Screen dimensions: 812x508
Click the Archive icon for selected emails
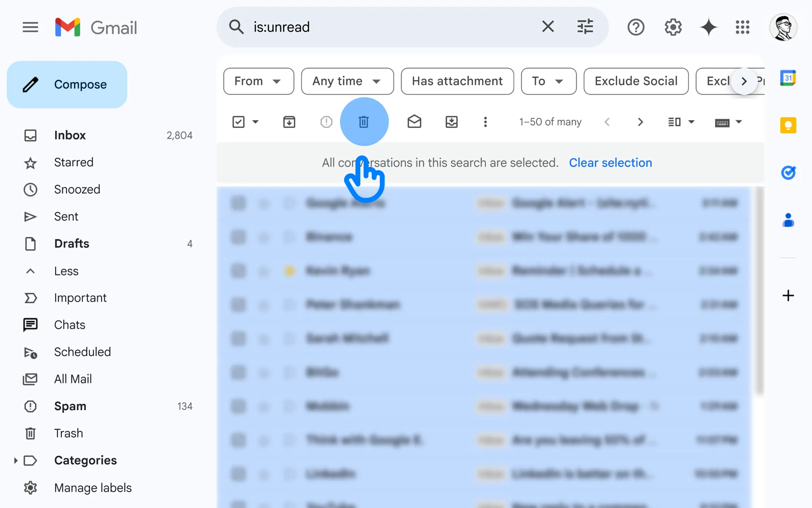click(x=289, y=122)
